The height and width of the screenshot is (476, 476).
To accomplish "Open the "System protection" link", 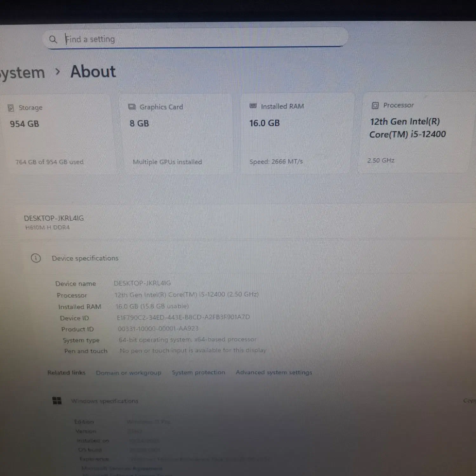I will click(198, 372).
